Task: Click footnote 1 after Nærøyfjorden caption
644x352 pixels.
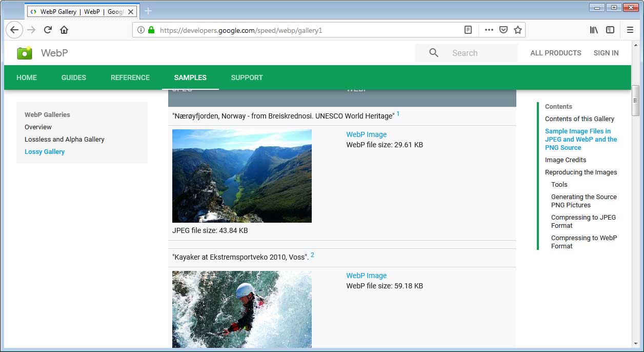Action: coord(398,114)
